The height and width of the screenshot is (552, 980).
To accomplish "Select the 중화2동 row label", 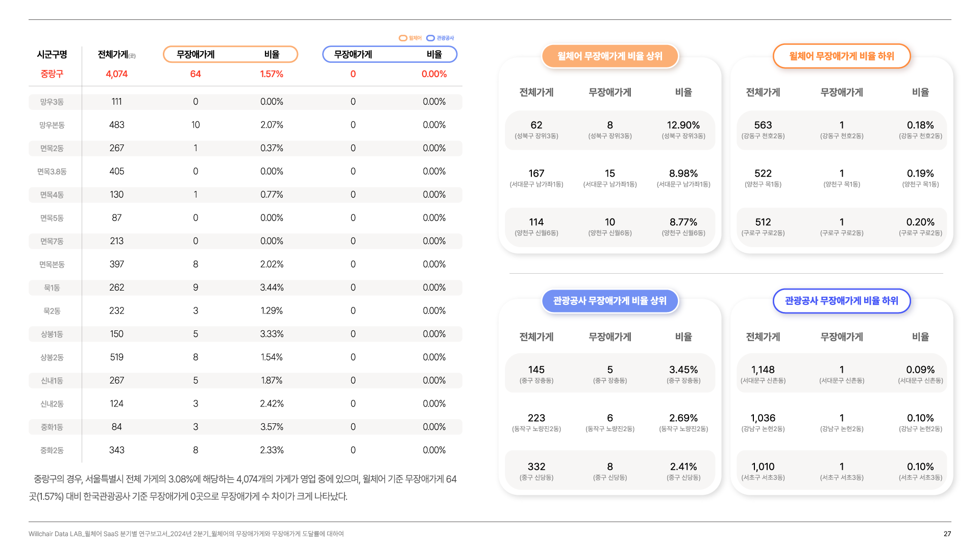I will coord(52,450).
